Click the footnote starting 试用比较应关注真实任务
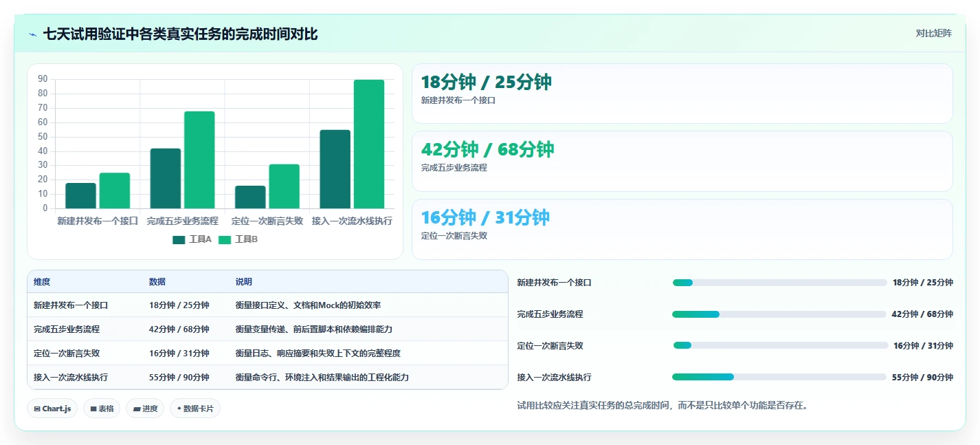Image resolution: width=980 pixels, height=445 pixels. [x=664, y=406]
